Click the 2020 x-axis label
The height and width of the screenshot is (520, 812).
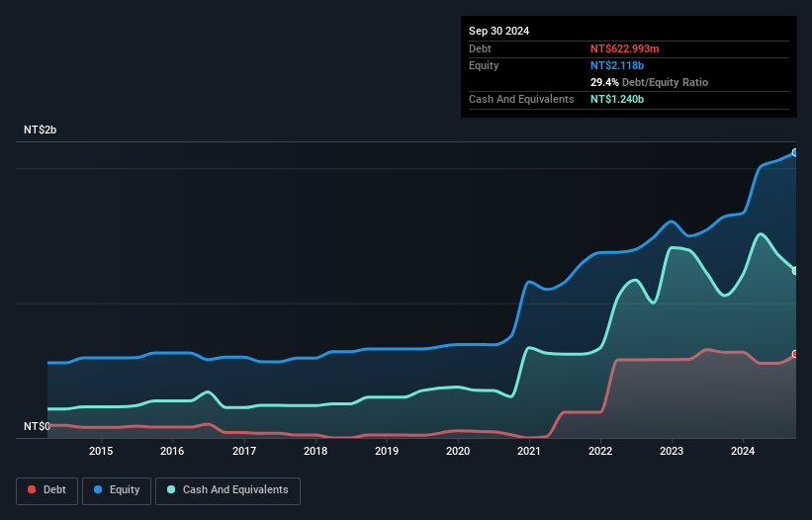pos(458,451)
